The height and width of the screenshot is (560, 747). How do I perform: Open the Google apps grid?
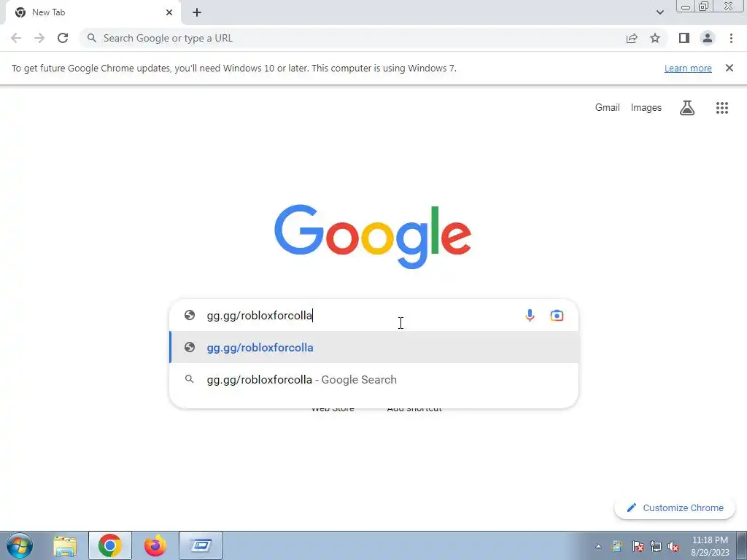(721, 108)
